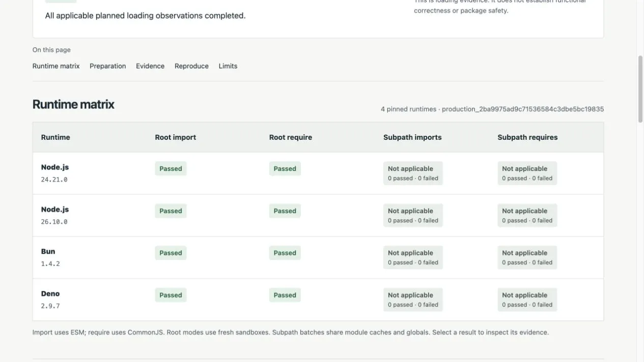This screenshot has height=362, width=644.
Task: Select the Node.js version text 26.10.0
Action: tap(54, 222)
